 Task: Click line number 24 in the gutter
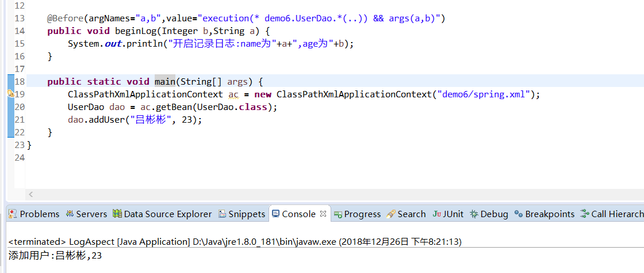pyautogui.click(x=20, y=157)
